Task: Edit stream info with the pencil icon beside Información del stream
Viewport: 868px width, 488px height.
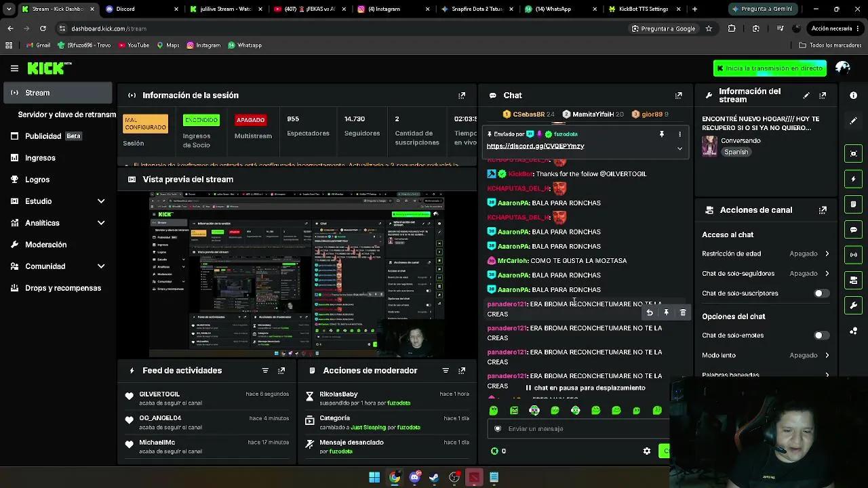Action: pos(806,96)
